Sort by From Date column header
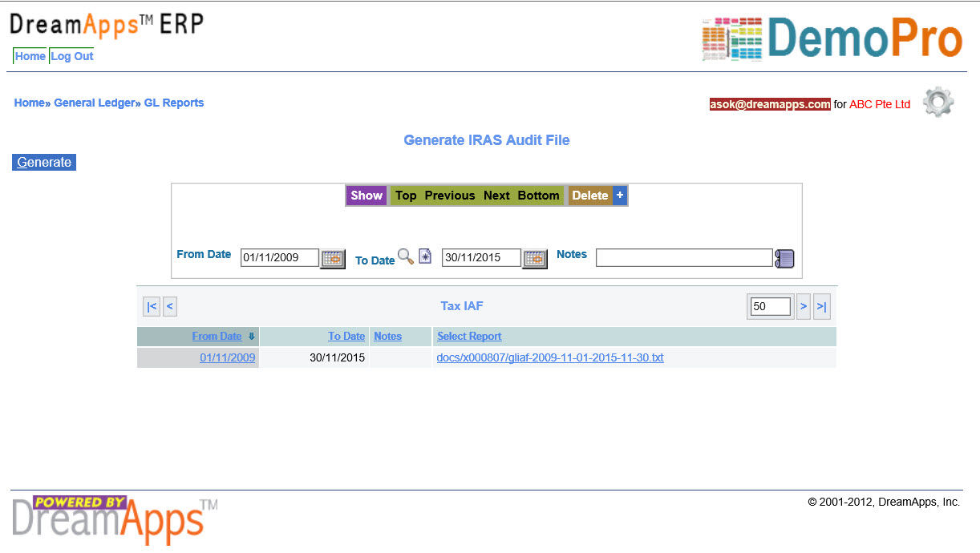The image size is (980, 553). tap(217, 337)
